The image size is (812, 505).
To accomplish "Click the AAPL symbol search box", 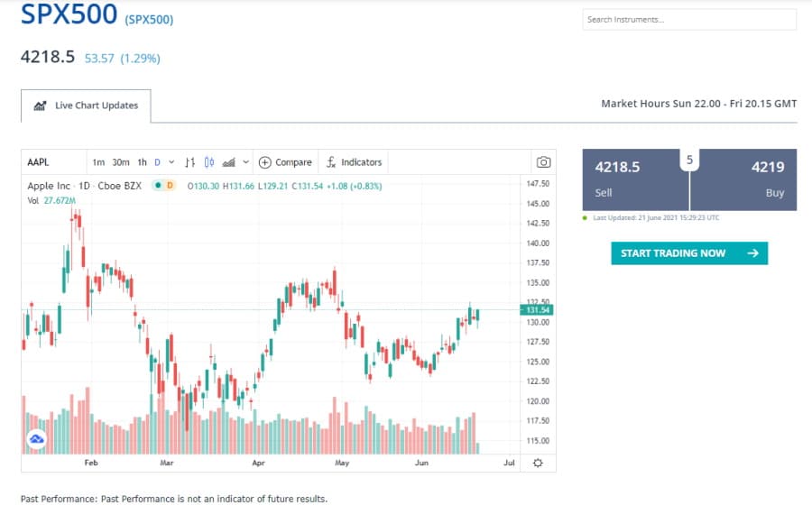I will [x=54, y=162].
